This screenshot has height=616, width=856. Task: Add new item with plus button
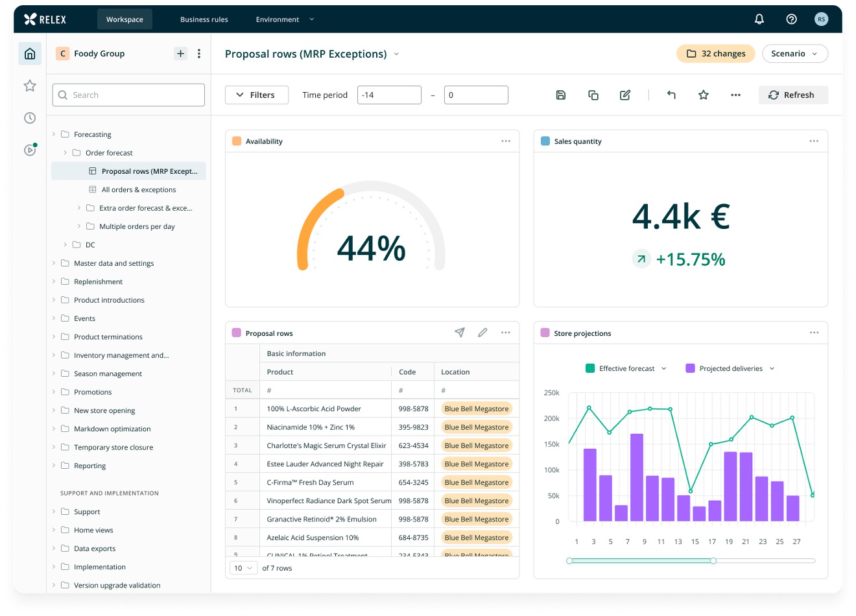[181, 54]
